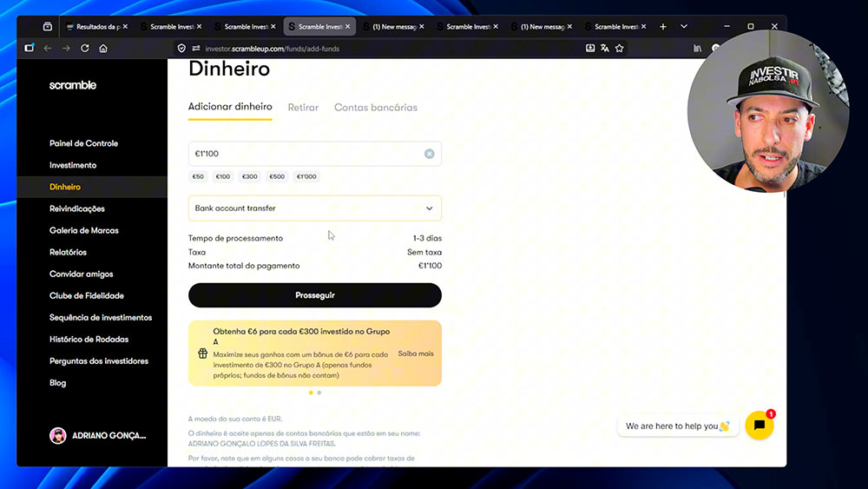Click the user avatar next to ADRIANO GONÇA...
The width and height of the screenshot is (868, 489).
point(57,436)
